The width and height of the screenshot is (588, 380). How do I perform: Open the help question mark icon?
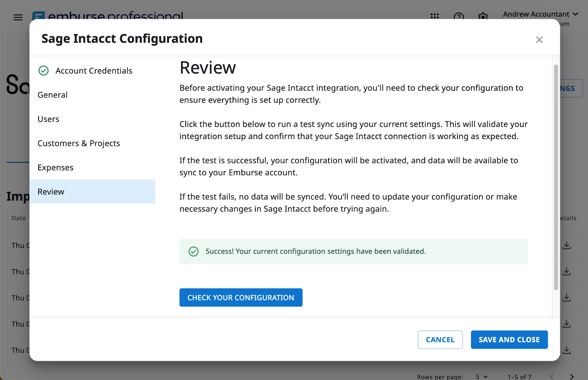pyautogui.click(x=459, y=16)
